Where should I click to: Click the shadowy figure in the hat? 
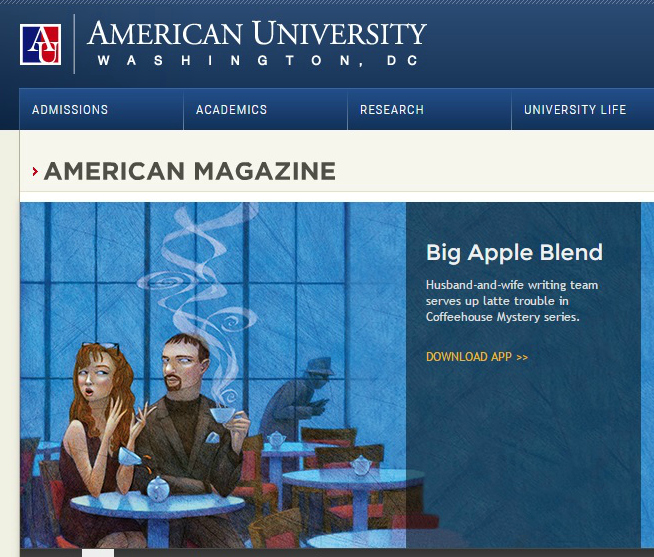(298, 398)
